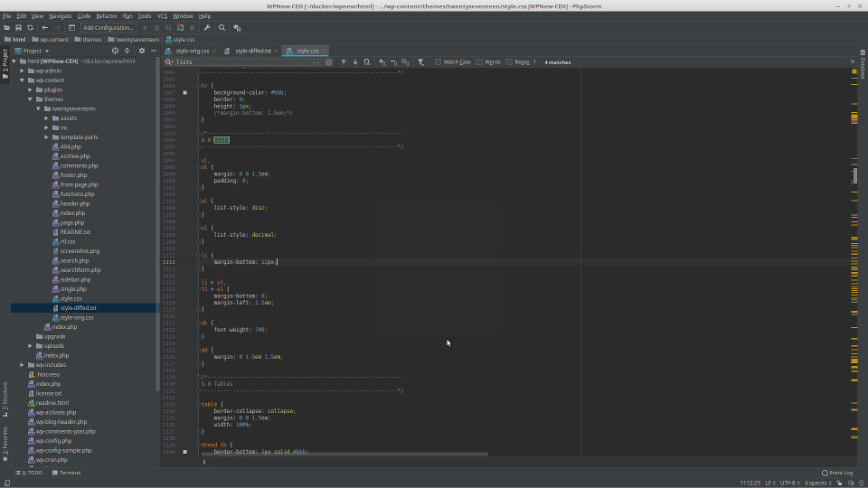Collapse the themes folder
The height and width of the screenshot is (488, 868).
[x=31, y=99]
